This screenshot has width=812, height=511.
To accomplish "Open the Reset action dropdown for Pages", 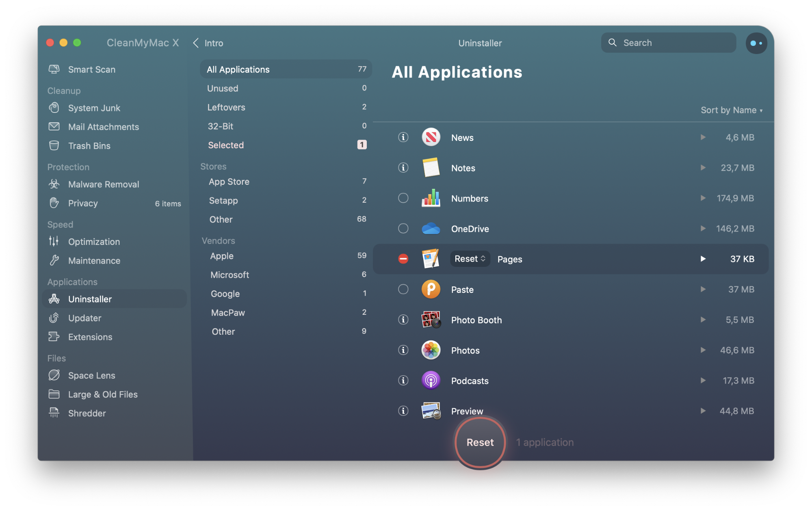I will 470,259.
